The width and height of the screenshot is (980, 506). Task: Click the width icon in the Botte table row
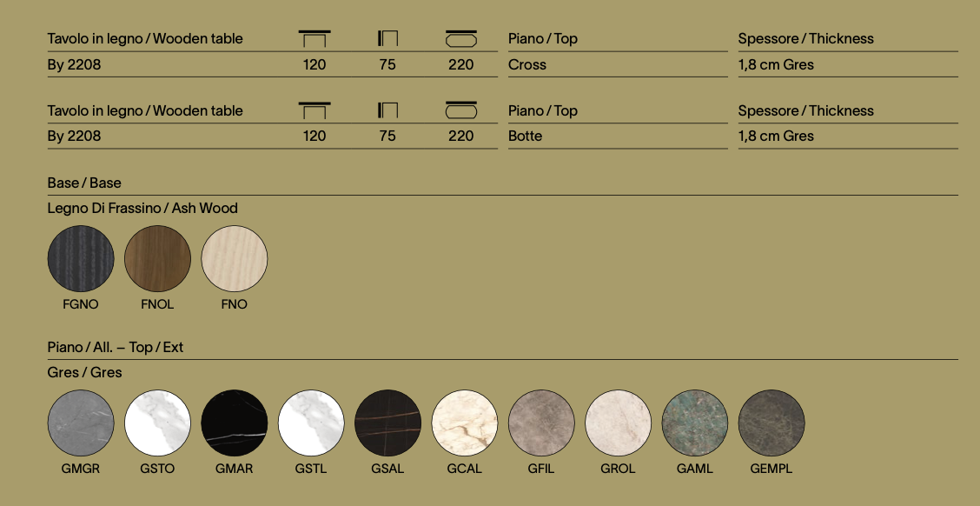coord(315,110)
